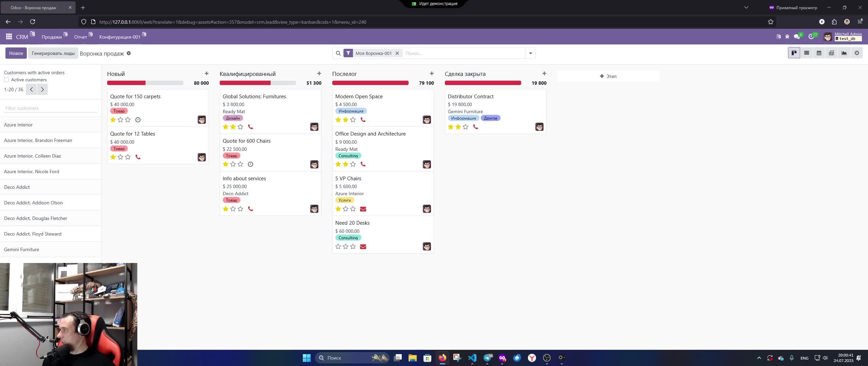The width and height of the screenshot is (868, 366).
Task: Click phone activity icon on Quote for 12 Tables
Action: pos(138,157)
